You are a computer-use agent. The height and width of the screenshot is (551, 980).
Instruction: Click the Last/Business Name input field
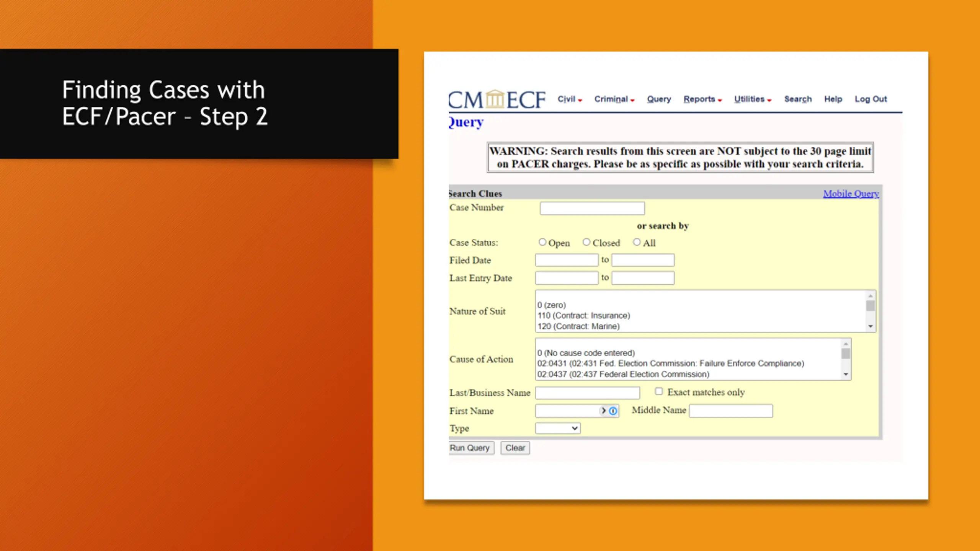point(588,393)
